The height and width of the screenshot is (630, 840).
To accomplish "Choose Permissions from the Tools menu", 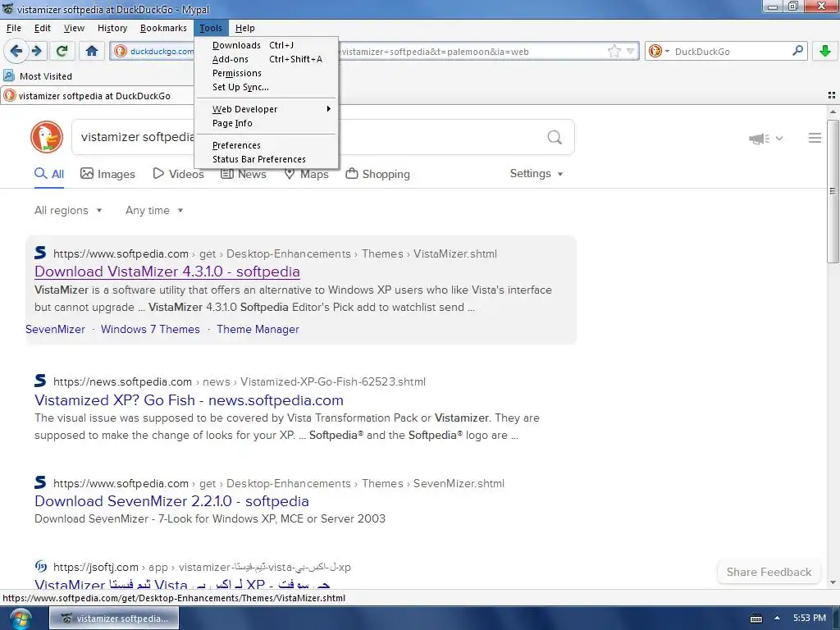I will click(267, 73).
